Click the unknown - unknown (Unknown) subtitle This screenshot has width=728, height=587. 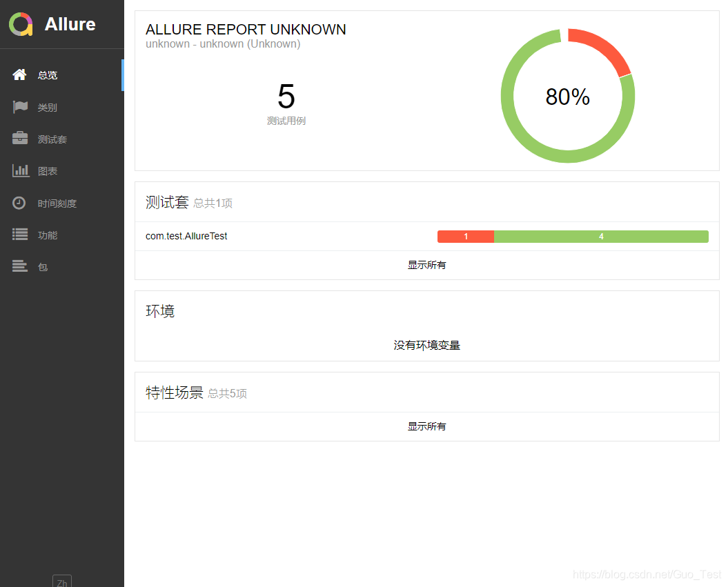click(x=223, y=44)
